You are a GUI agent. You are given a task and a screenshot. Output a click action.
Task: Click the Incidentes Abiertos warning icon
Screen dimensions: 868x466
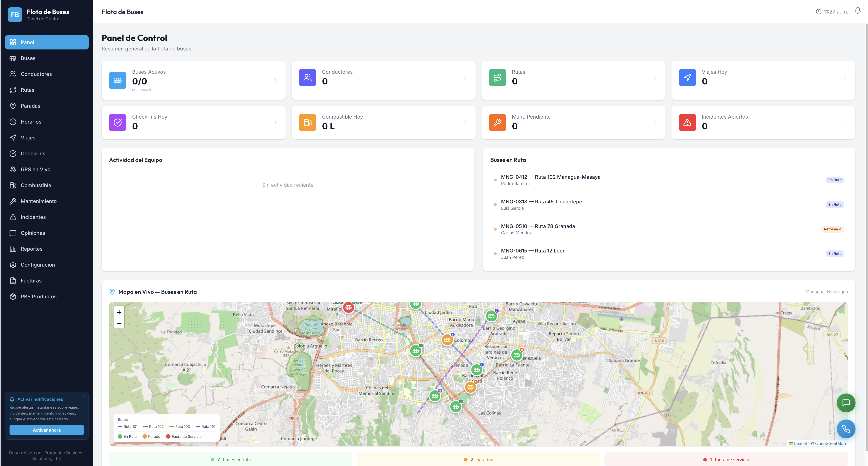[x=687, y=122]
